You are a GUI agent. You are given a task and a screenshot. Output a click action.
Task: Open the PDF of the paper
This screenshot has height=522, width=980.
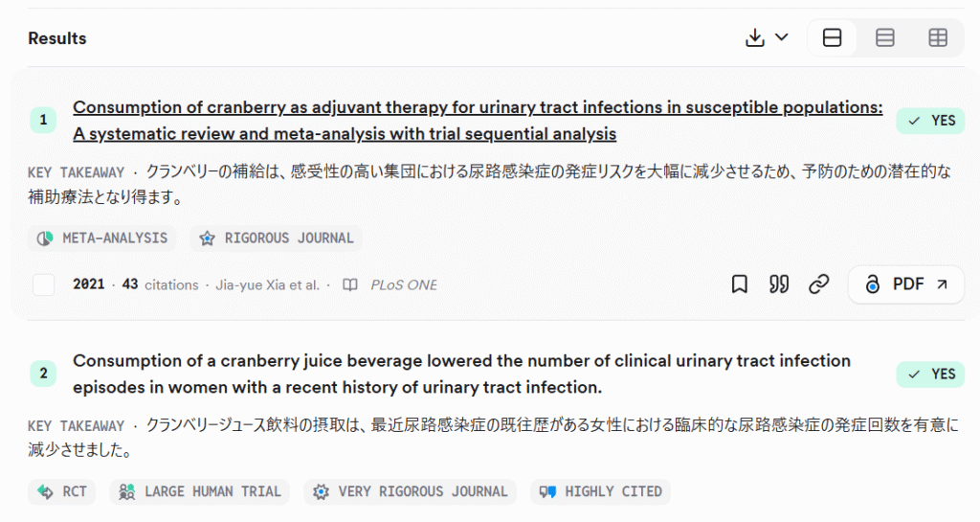click(x=905, y=284)
